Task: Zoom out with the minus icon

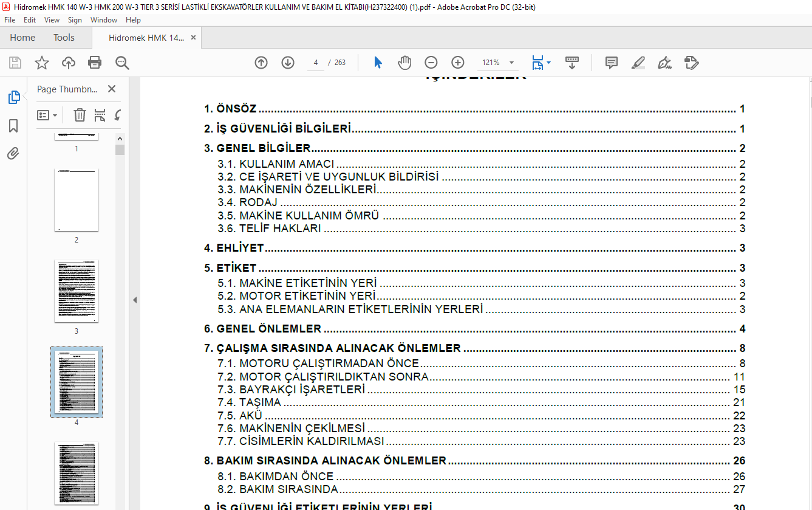Action: (431, 63)
